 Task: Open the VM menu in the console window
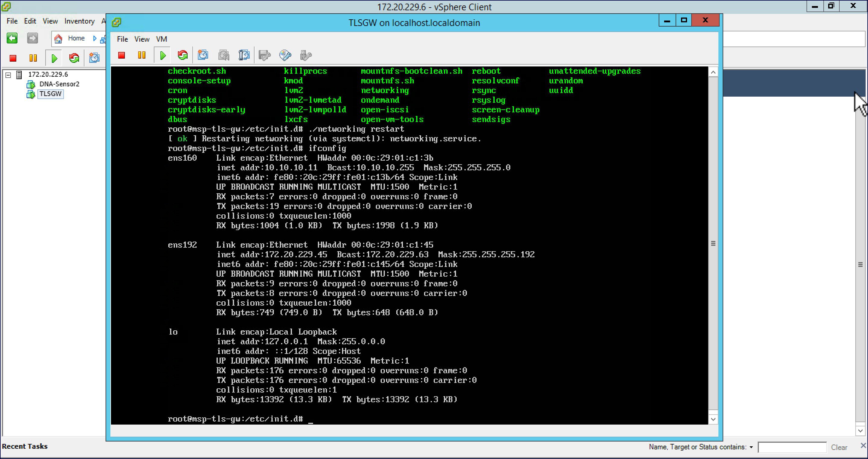coord(161,39)
